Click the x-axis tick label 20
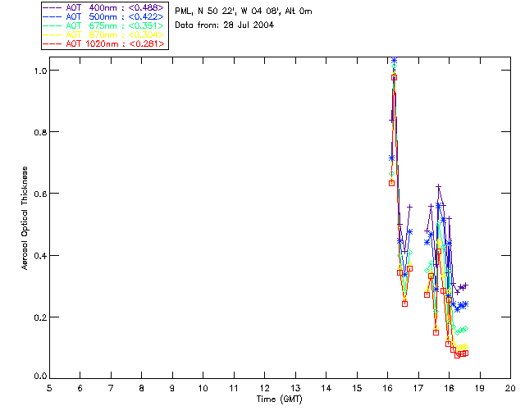This screenshot has height=420, width=525. (510, 387)
